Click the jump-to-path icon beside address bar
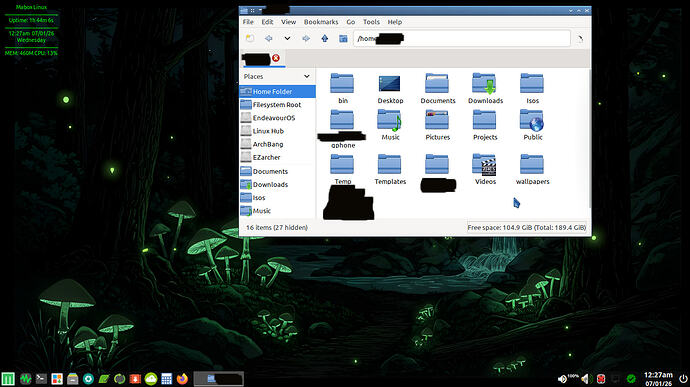690x387 pixels. click(580, 39)
